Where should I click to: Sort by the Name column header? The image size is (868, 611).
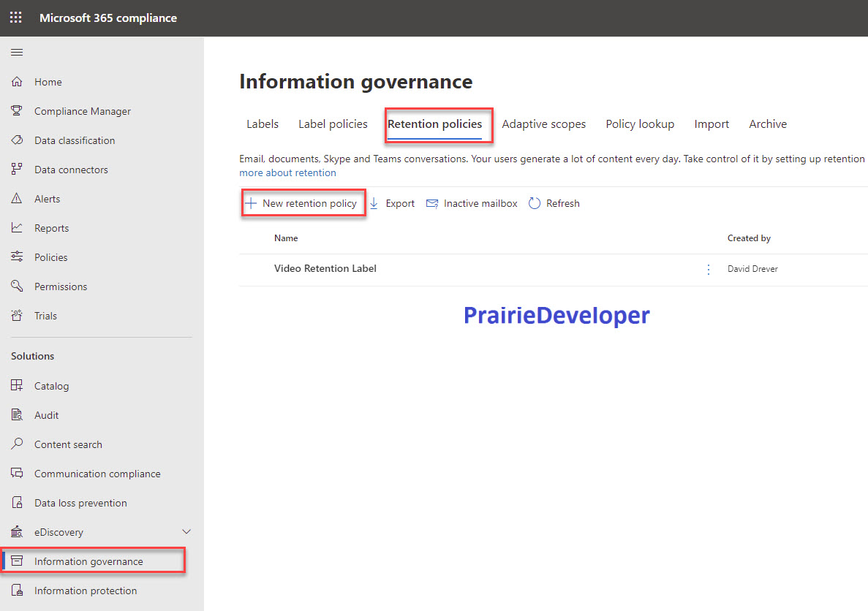(286, 238)
